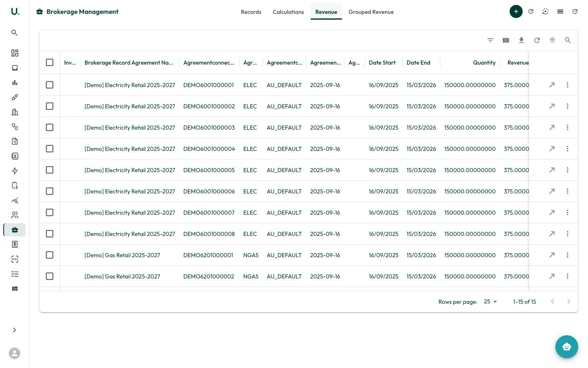Click the layers icon in table toolbar

pos(552,40)
